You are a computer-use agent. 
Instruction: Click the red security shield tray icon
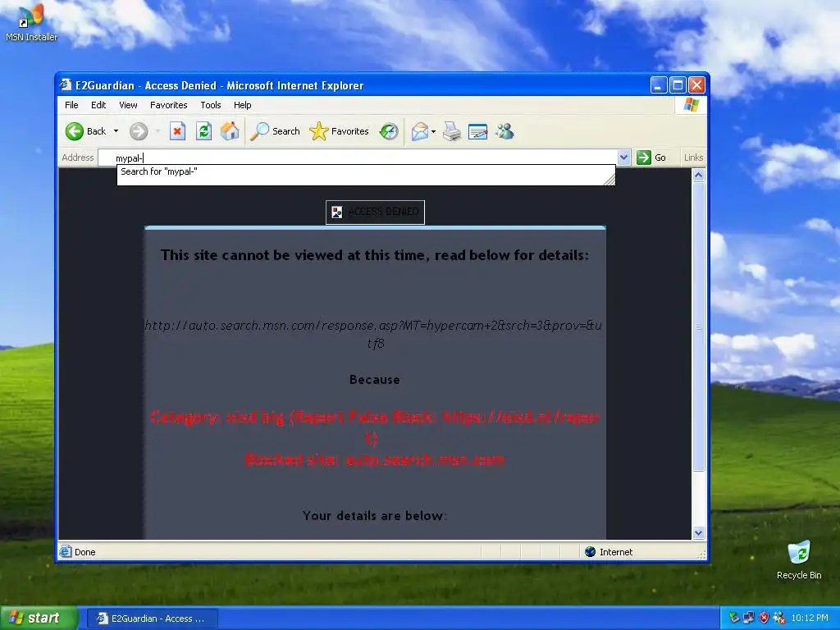pyautogui.click(x=764, y=618)
